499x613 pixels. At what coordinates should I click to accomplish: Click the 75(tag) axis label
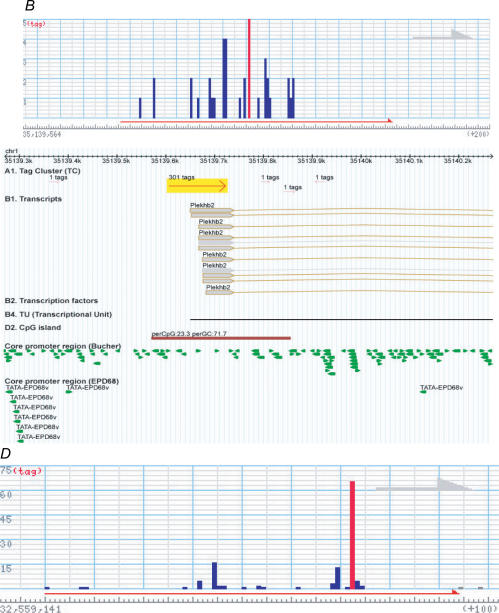(21, 471)
